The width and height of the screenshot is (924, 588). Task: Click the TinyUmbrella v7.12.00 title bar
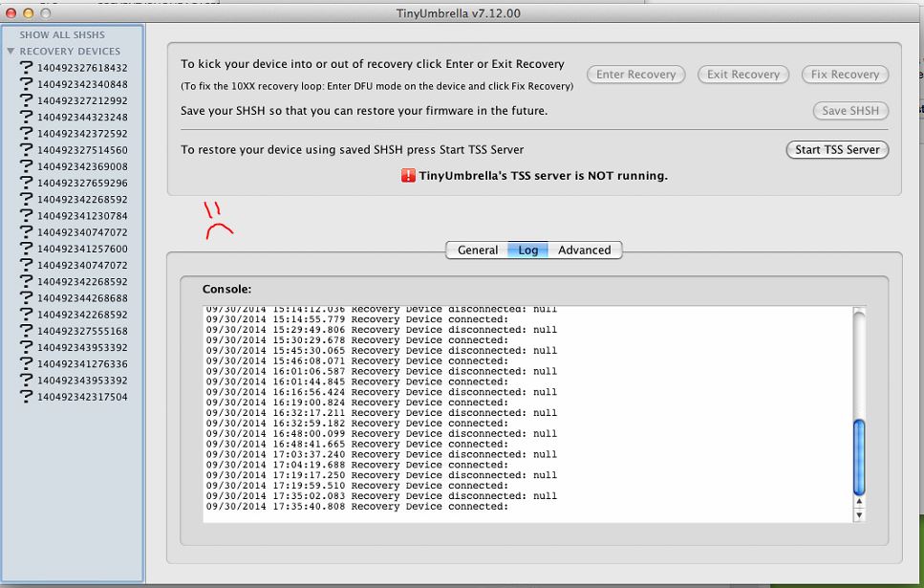[459, 13]
